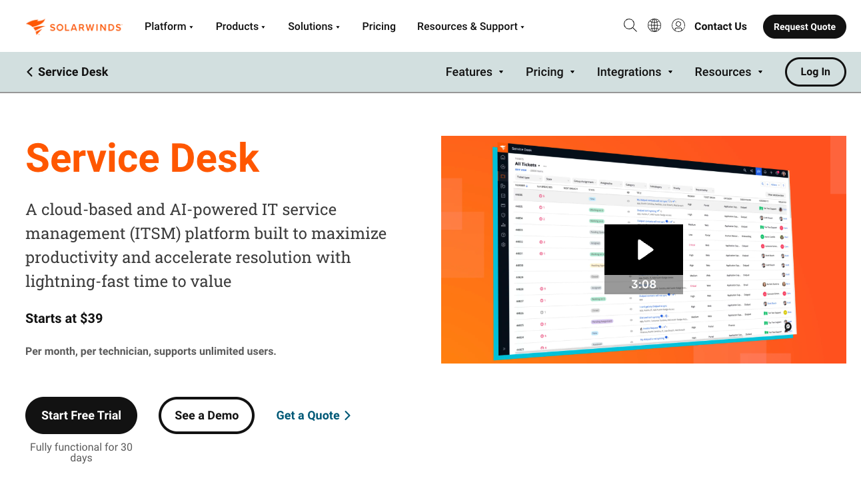
Task: Open the search magnifier icon
Action: [x=630, y=25]
